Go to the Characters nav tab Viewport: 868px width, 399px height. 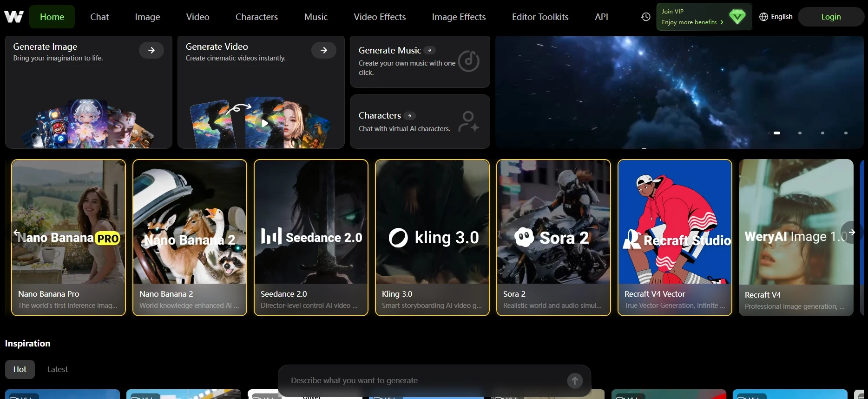click(x=256, y=17)
